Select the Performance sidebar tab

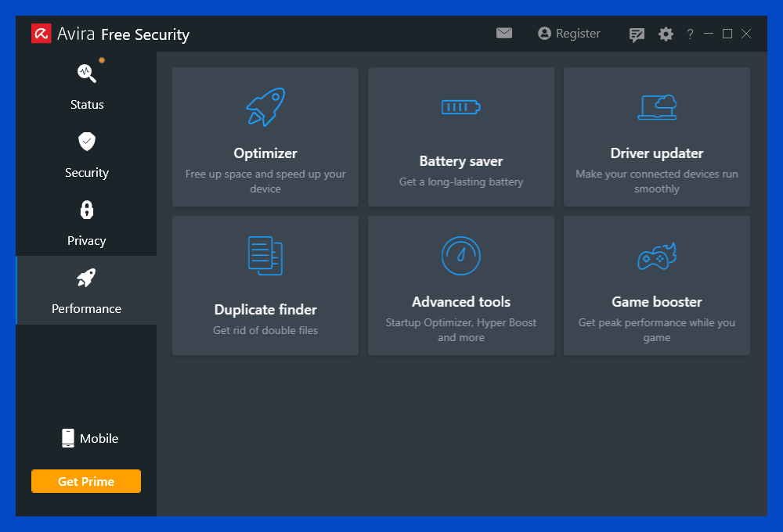[x=86, y=290]
